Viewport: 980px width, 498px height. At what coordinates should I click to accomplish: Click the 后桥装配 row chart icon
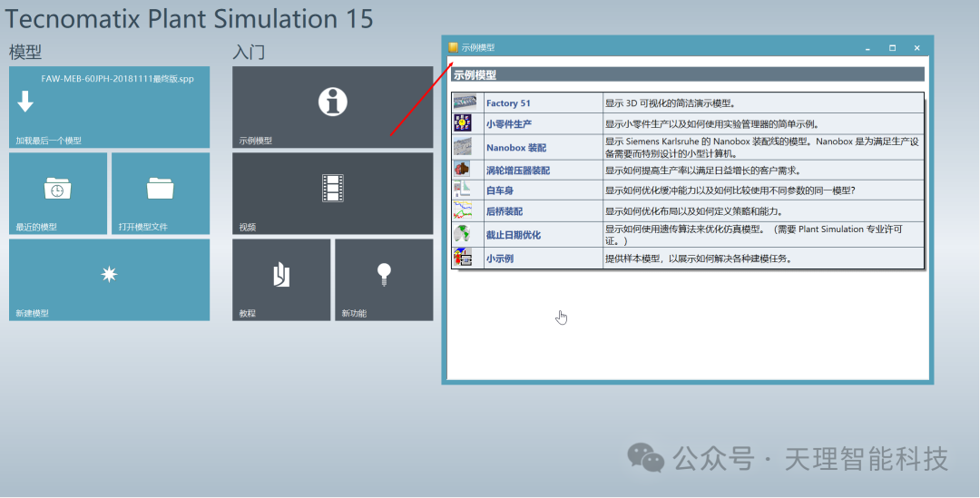click(x=463, y=210)
